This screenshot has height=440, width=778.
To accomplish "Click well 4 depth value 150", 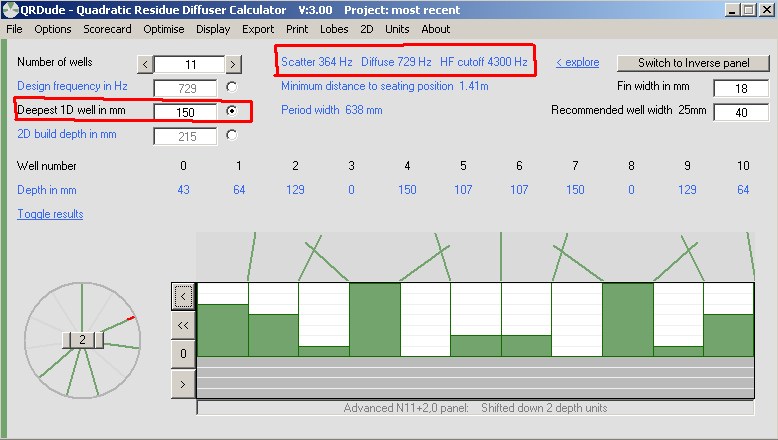I will click(407, 190).
